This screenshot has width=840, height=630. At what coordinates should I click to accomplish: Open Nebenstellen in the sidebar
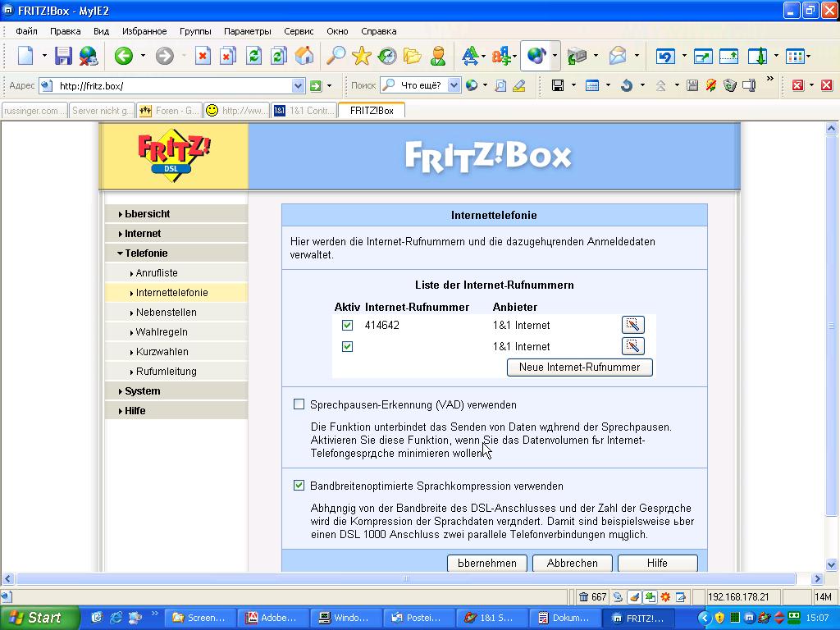(x=176, y=313)
